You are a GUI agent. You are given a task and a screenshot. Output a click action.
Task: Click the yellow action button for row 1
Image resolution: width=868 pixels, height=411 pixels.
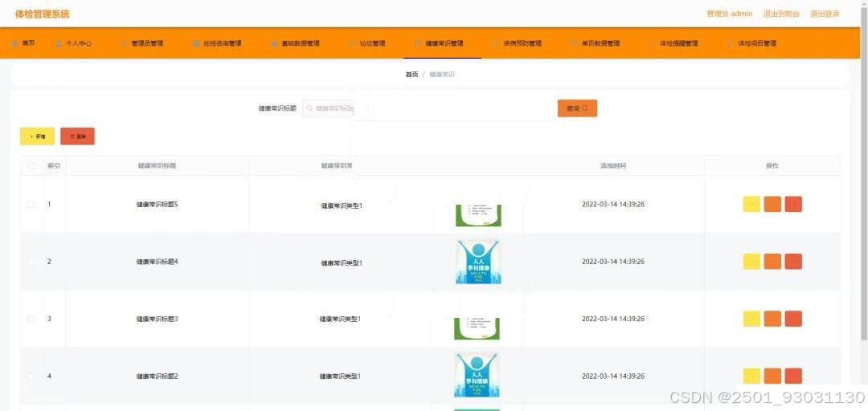pyautogui.click(x=751, y=204)
